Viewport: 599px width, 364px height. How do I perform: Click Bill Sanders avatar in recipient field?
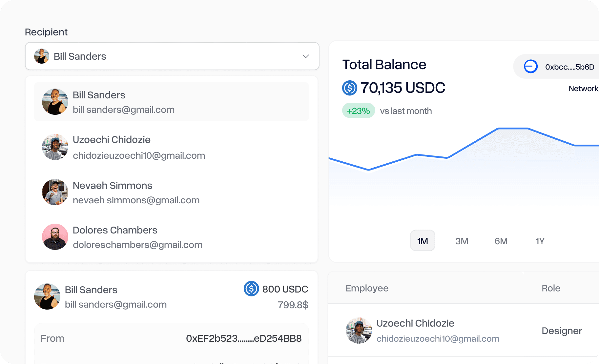42,56
